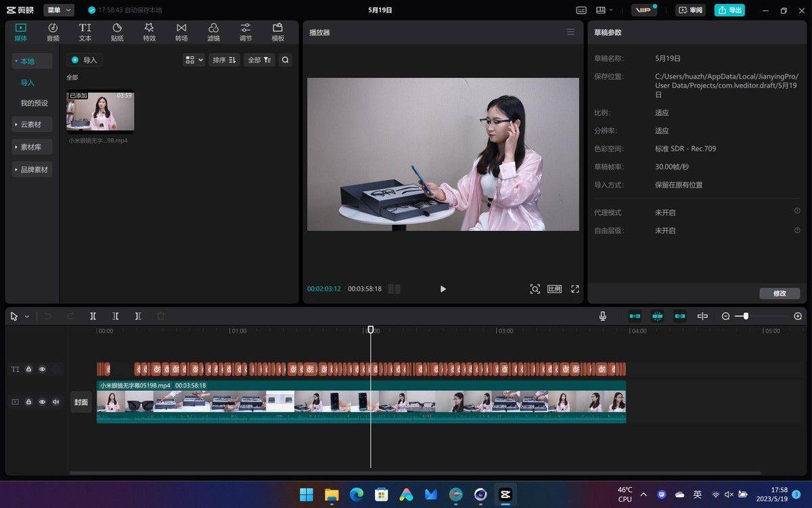Open the 贴纸 (stickers) panel

[117, 32]
